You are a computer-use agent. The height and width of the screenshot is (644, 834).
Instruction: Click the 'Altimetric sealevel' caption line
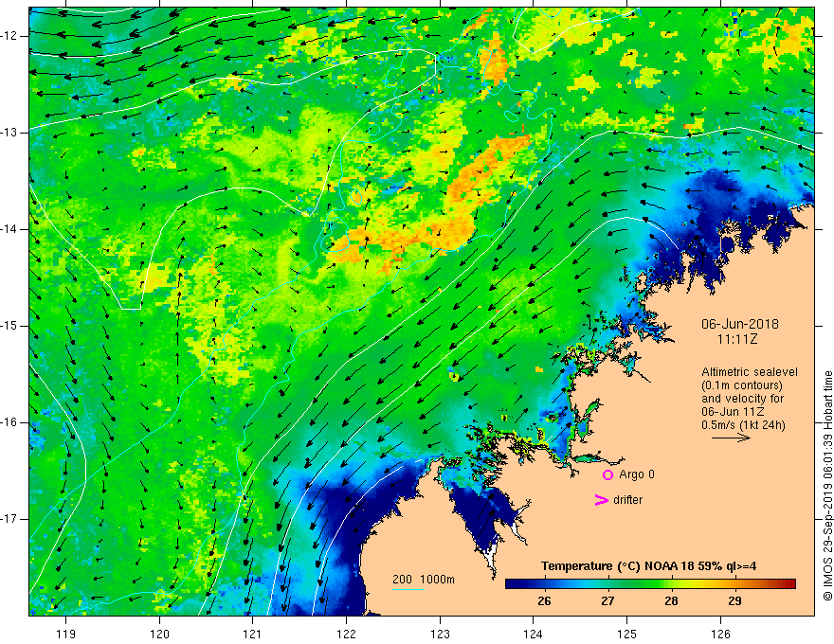click(750, 372)
